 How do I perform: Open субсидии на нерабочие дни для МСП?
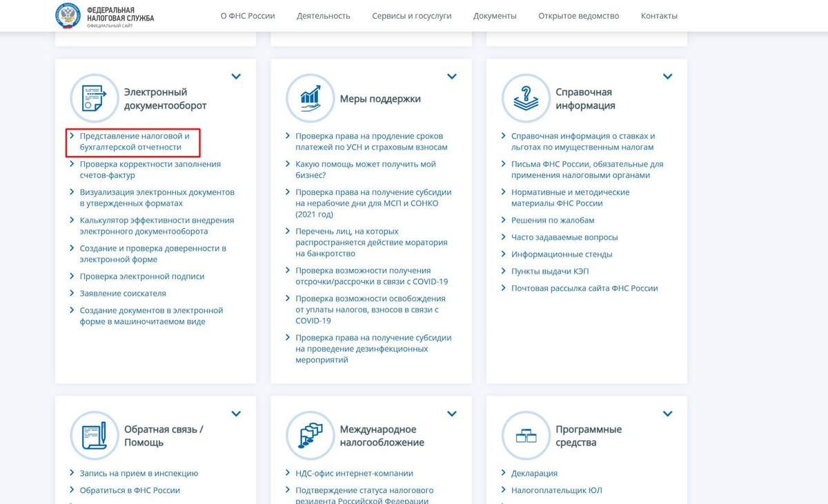[373, 203]
